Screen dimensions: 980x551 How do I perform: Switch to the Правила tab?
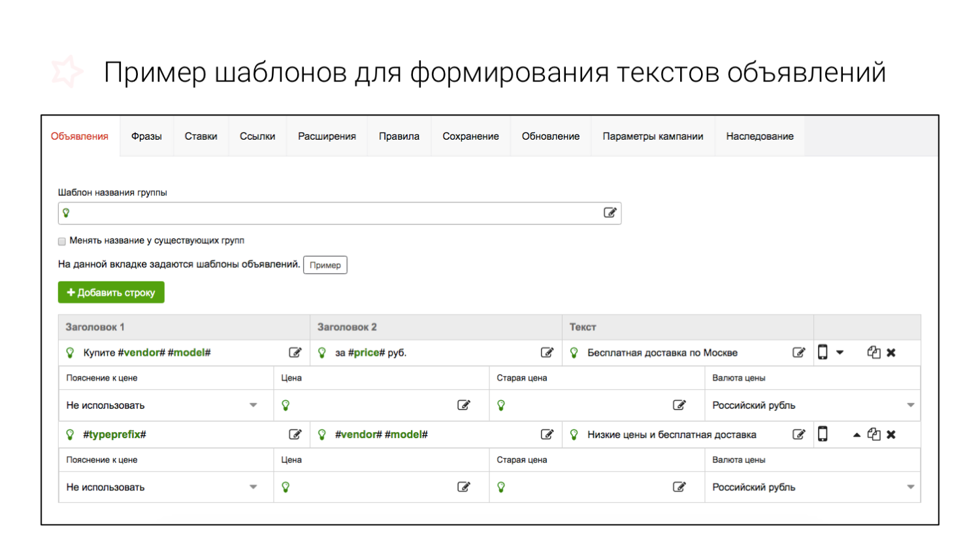pos(399,136)
